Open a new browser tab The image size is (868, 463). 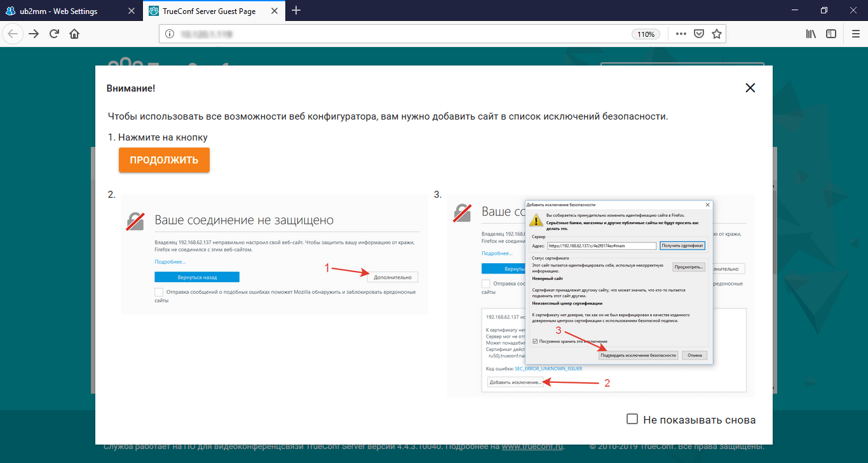(296, 10)
